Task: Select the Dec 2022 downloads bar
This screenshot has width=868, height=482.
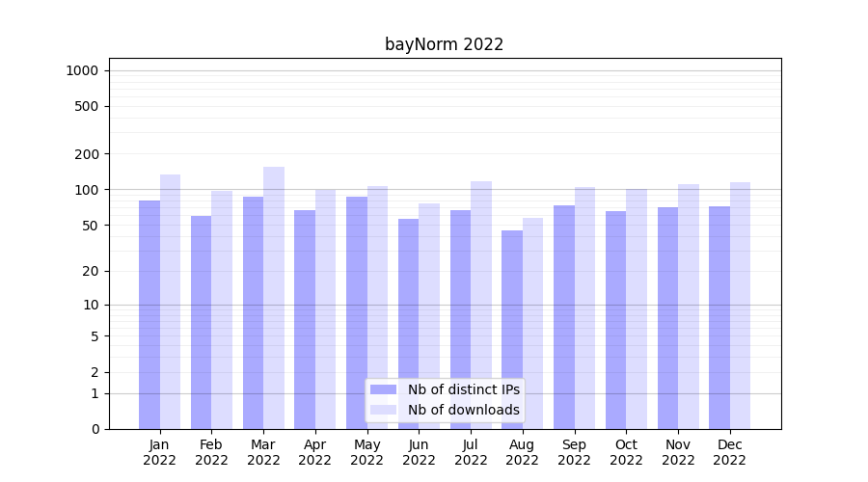Action: (740, 306)
